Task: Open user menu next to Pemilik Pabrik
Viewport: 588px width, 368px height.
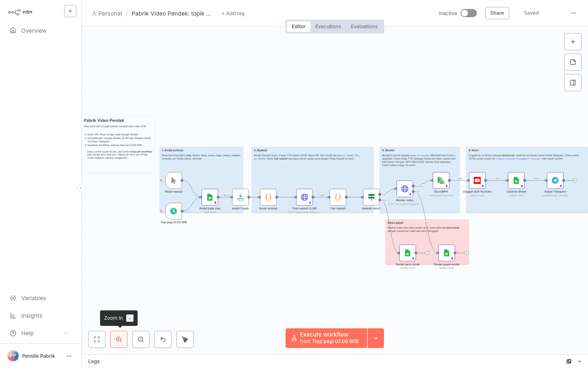Action: point(69,356)
